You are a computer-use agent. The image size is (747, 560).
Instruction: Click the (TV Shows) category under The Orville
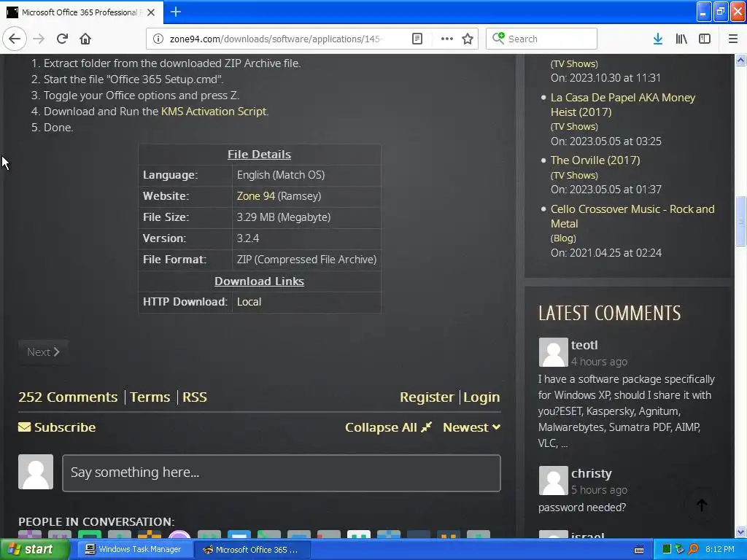point(574,175)
